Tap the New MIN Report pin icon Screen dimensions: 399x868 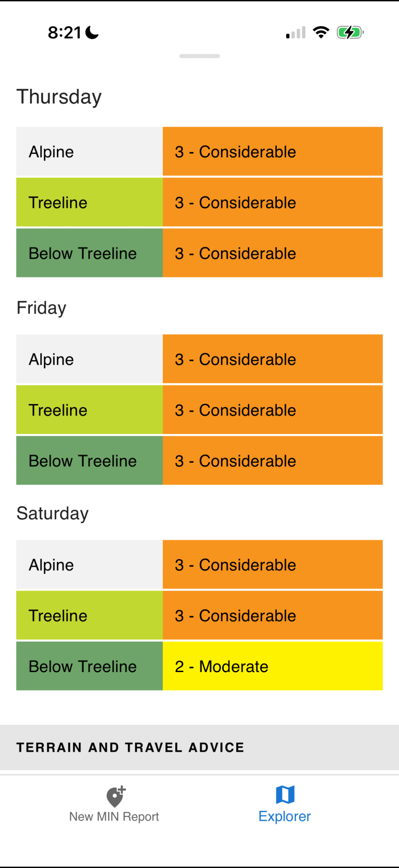[116, 796]
